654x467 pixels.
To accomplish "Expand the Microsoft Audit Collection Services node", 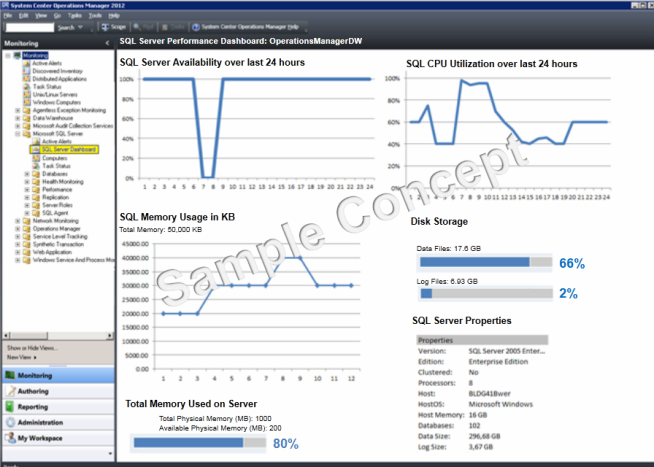I will point(18,126).
